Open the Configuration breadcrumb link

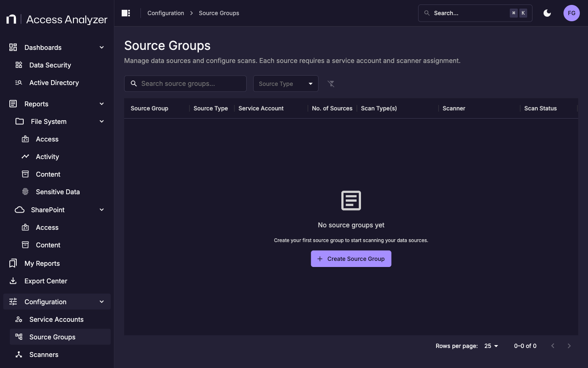[x=165, y=13]
